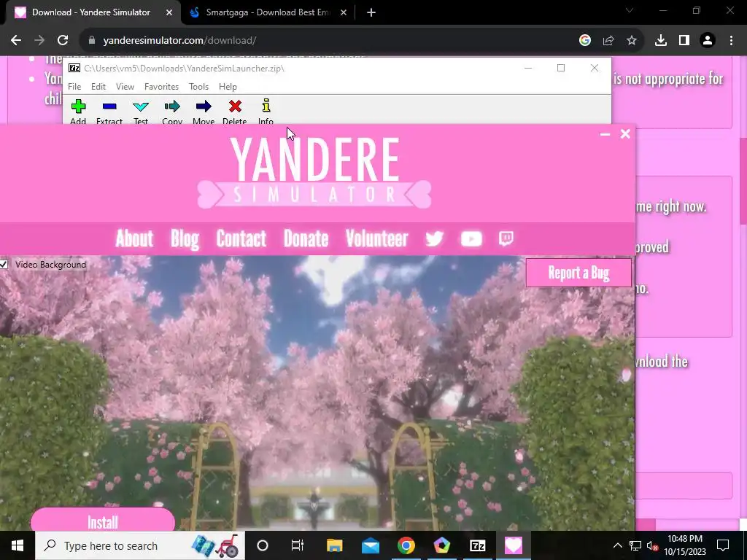Open the Tools menu in 7-Zip

(198, 87)
